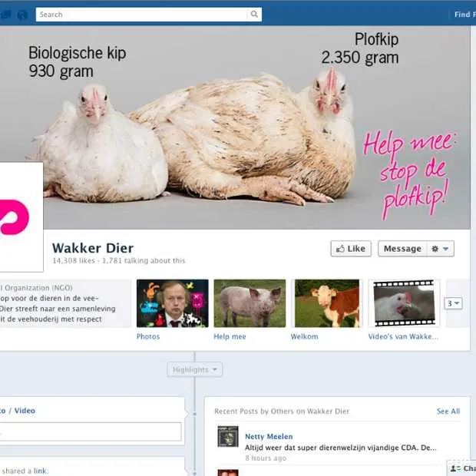476x476 pixels.
Task: Click the Help mee label link
Action: click(230, 336)
